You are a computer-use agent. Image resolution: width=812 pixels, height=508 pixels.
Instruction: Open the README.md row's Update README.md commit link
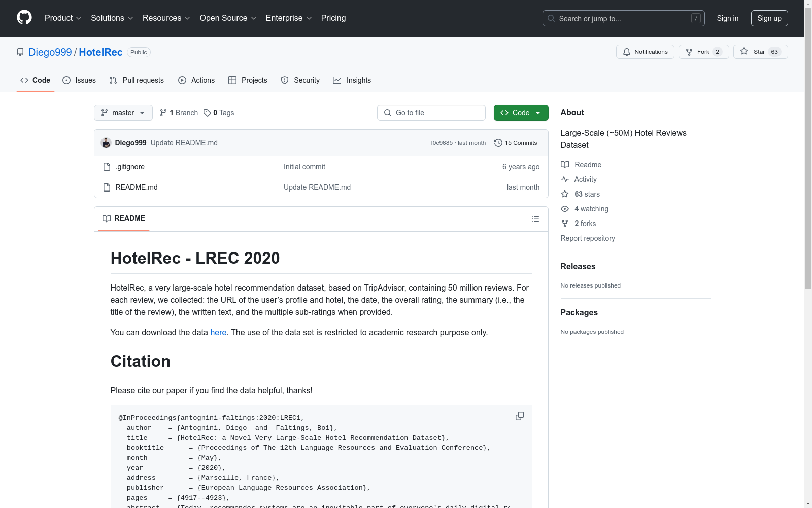(x=317, y=187)
